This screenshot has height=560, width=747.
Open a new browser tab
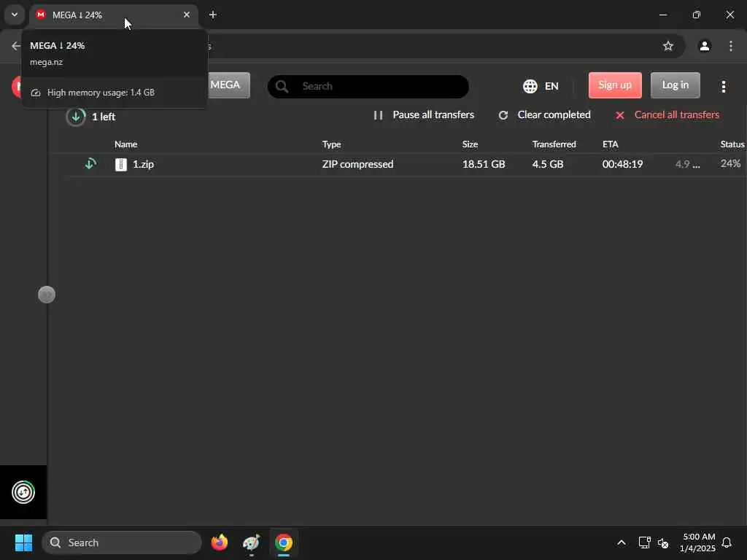coord(213,15)
